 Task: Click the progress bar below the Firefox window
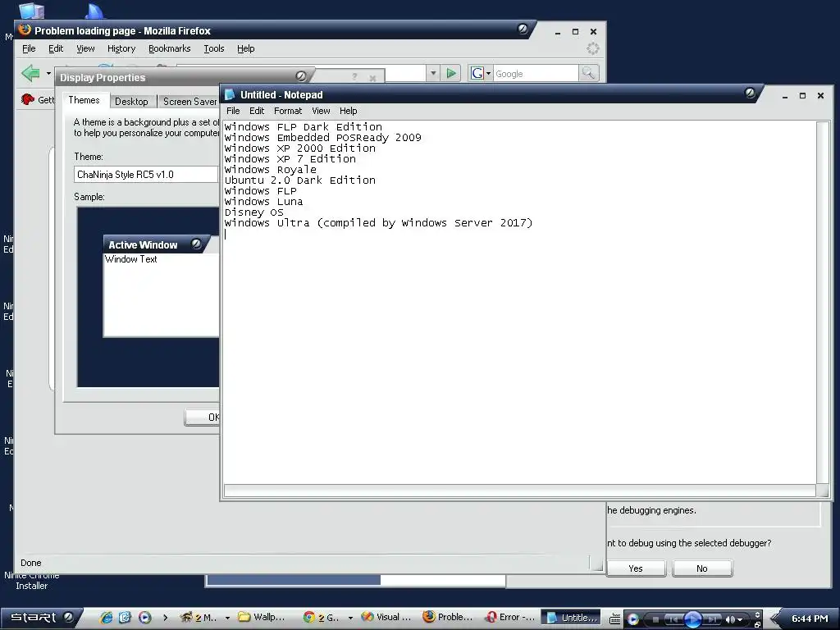356,580
